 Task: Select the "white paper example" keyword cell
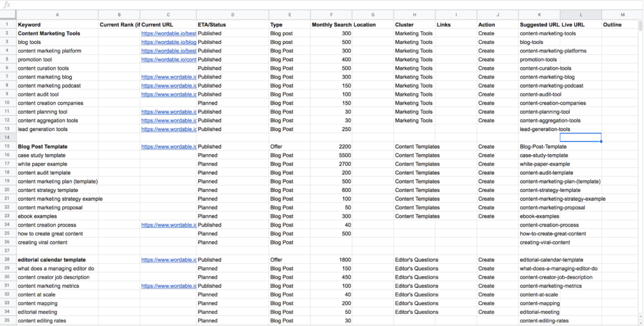(57, 164)
